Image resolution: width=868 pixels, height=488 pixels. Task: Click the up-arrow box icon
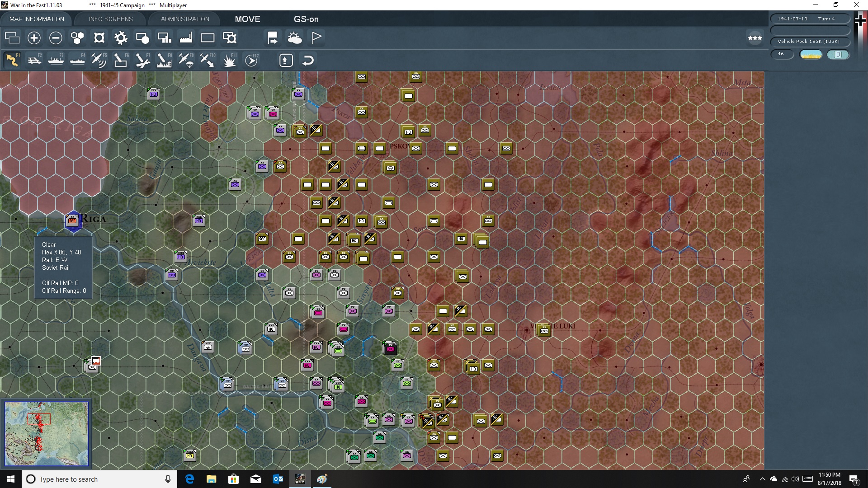[286, 60]
